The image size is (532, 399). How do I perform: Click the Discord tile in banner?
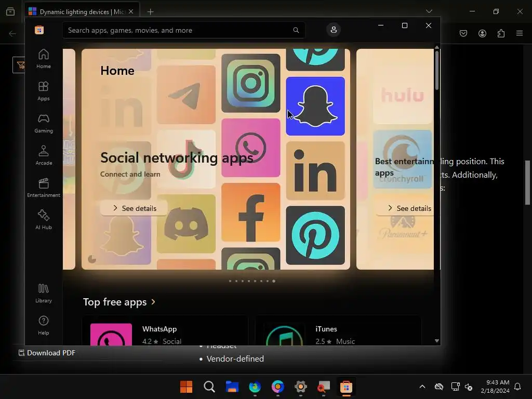pyautogui.click(x=186, y=223)
